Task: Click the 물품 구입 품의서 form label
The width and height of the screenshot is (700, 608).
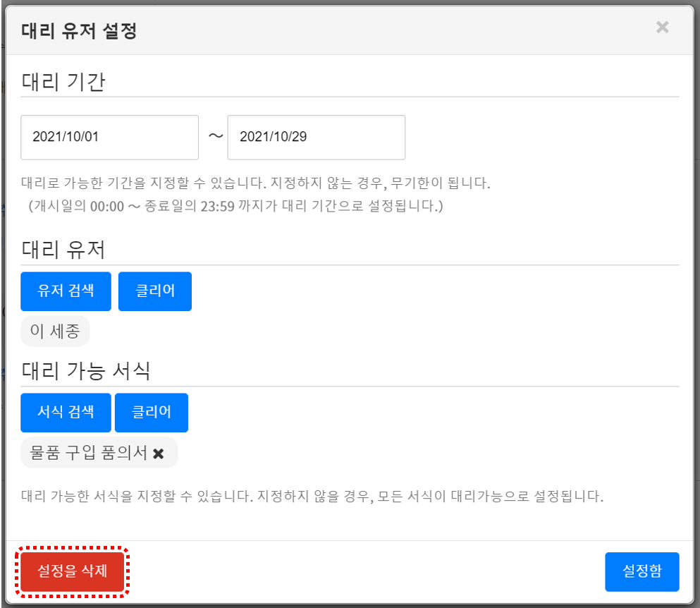Action: 88,453
